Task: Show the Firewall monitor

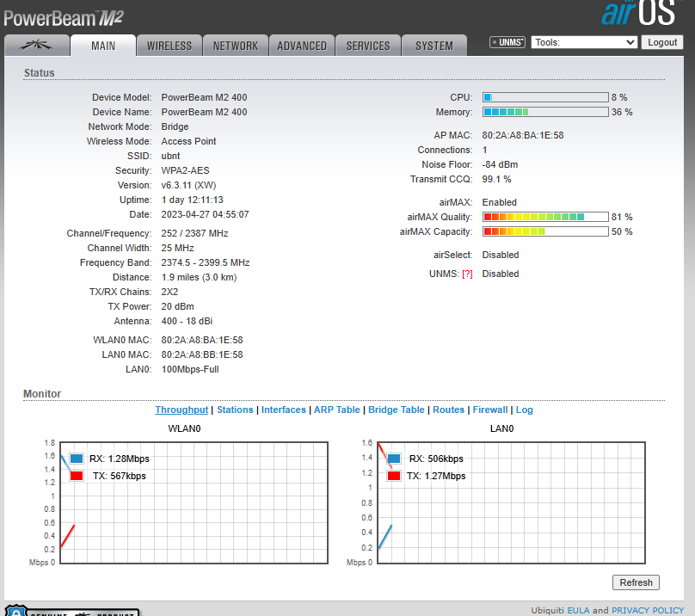Action: [490, 410]
